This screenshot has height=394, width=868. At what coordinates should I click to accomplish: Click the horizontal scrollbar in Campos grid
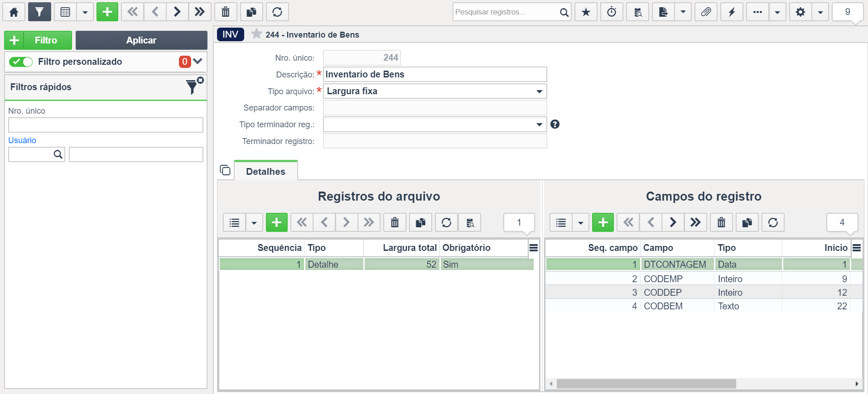pyautogui.click(x=646, y=384)
